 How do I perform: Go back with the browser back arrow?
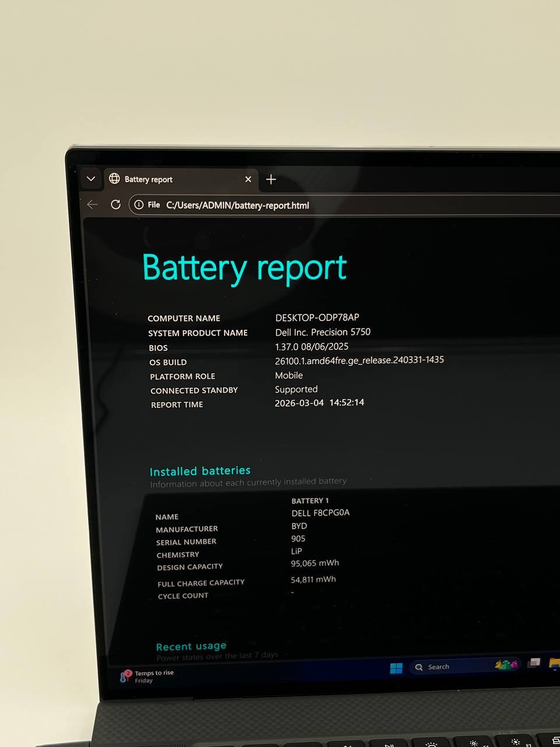click(x=93, y=204)
